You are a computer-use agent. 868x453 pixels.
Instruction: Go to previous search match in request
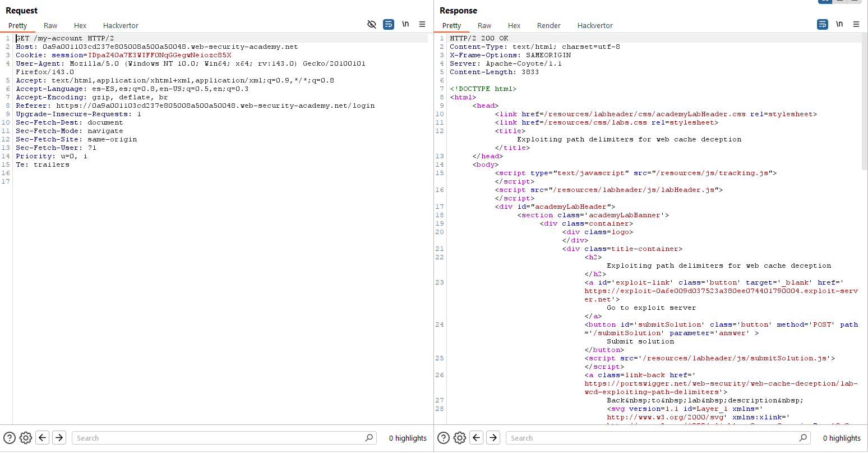click(x=43, y=438)
